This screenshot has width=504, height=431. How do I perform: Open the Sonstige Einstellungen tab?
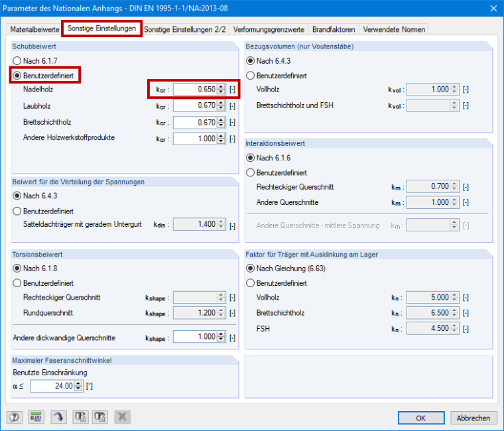click(x=101, y=29)
